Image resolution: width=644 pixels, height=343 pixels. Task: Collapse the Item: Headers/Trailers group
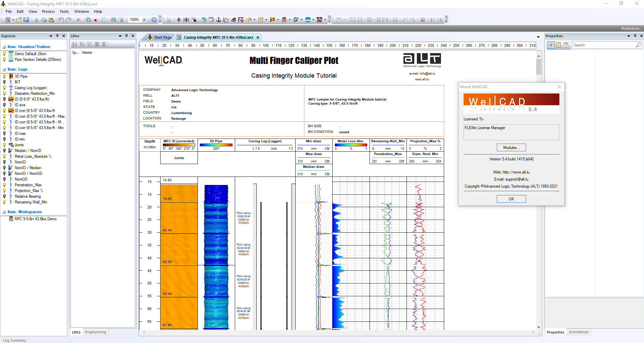tap(4, 47)
